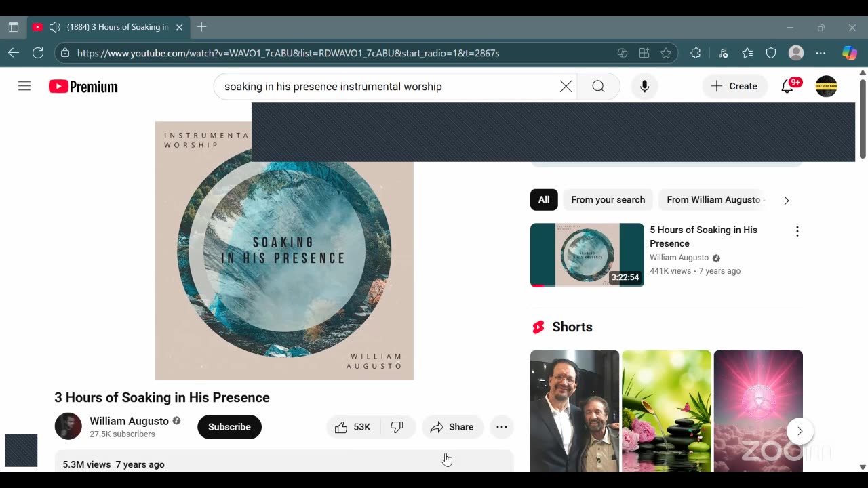Select the All filter chip

[x=544, y=199]
